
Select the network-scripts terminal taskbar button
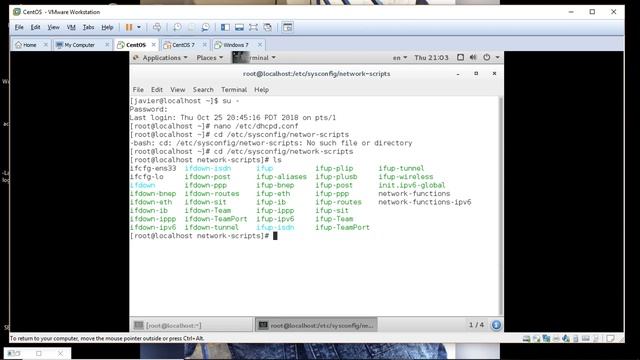coord(316,325)
